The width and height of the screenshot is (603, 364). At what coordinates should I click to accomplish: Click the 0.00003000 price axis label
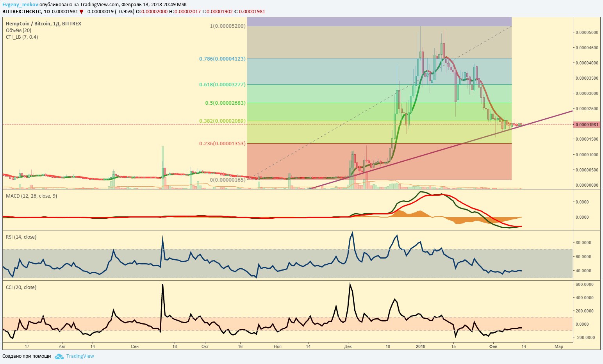point(587,93)
